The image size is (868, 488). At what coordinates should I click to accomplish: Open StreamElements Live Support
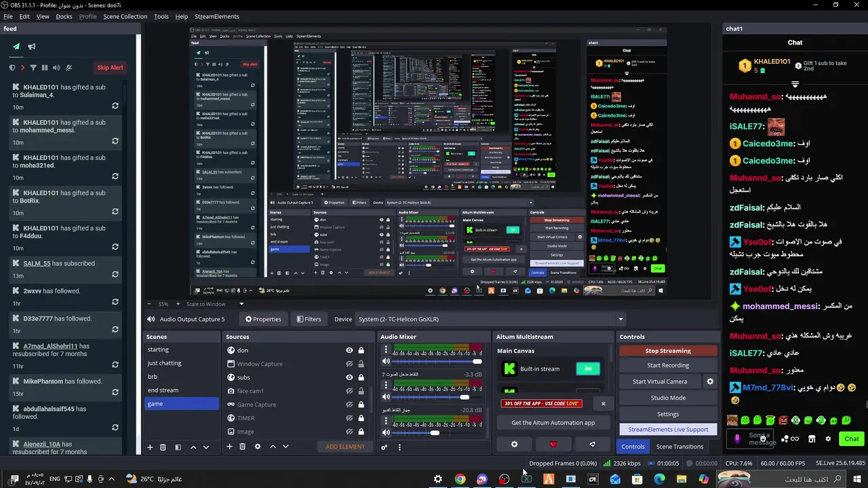668,430
